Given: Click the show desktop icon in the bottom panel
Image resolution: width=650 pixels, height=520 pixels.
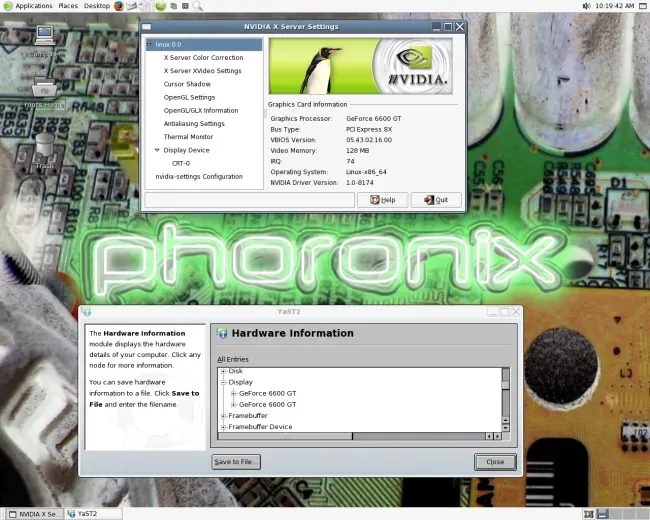Looking at the screenshot, I should [x=589, y=514].
